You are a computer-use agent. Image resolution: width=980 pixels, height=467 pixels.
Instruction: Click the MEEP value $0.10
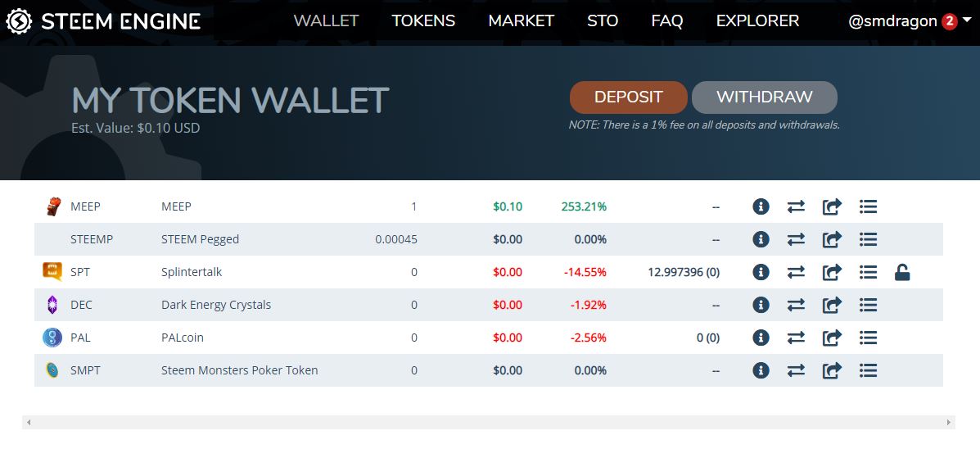point(508,206)
